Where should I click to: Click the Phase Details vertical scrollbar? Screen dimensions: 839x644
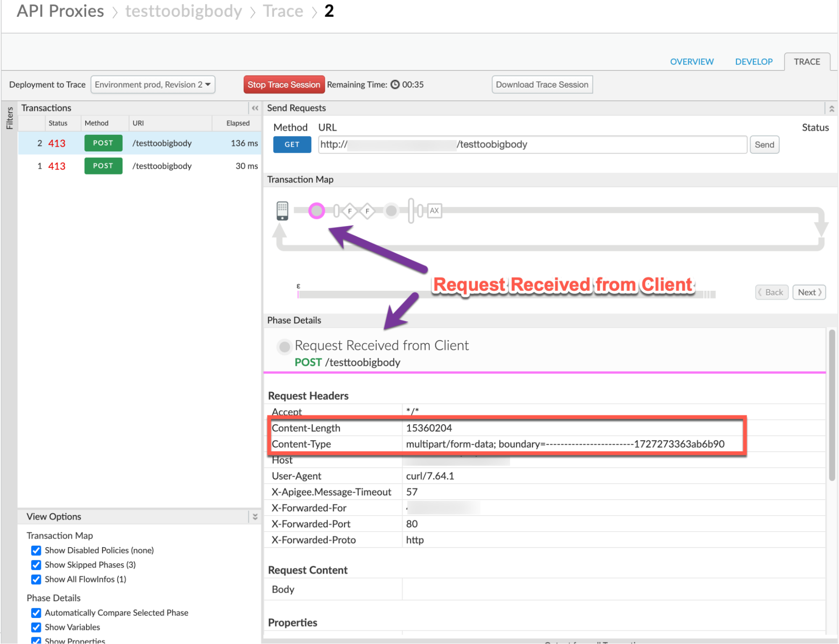(x=831, y=405)
